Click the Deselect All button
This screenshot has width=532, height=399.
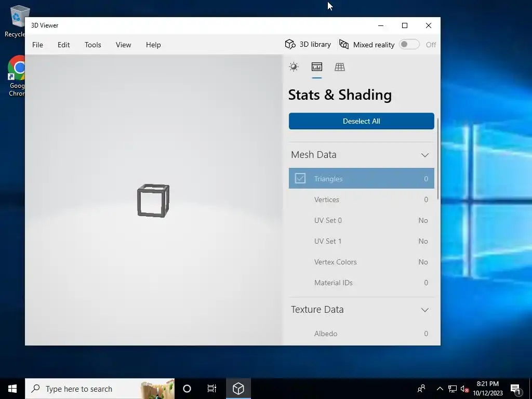coord(362,121)
